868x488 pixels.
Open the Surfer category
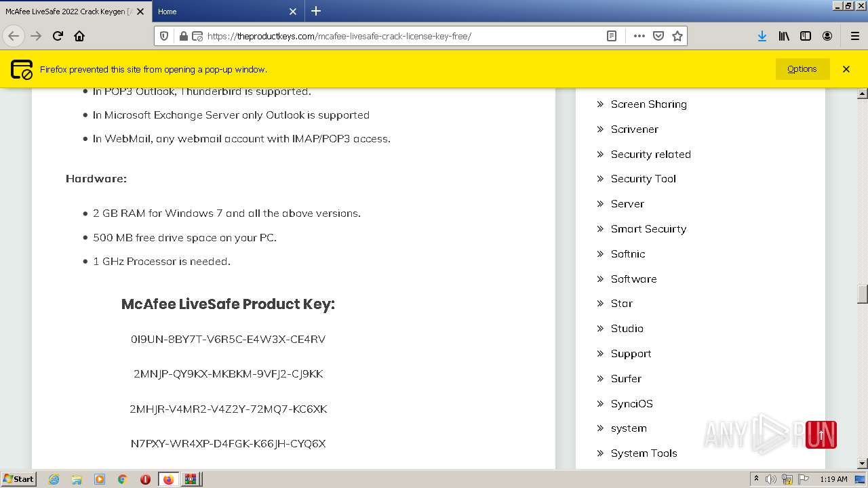tap(626, 379)
